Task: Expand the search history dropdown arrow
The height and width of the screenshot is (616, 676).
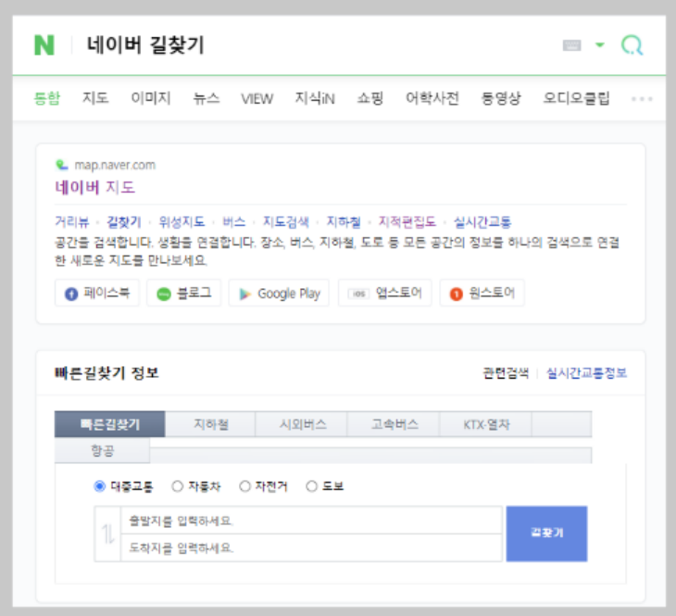Action: coord(600,44)
